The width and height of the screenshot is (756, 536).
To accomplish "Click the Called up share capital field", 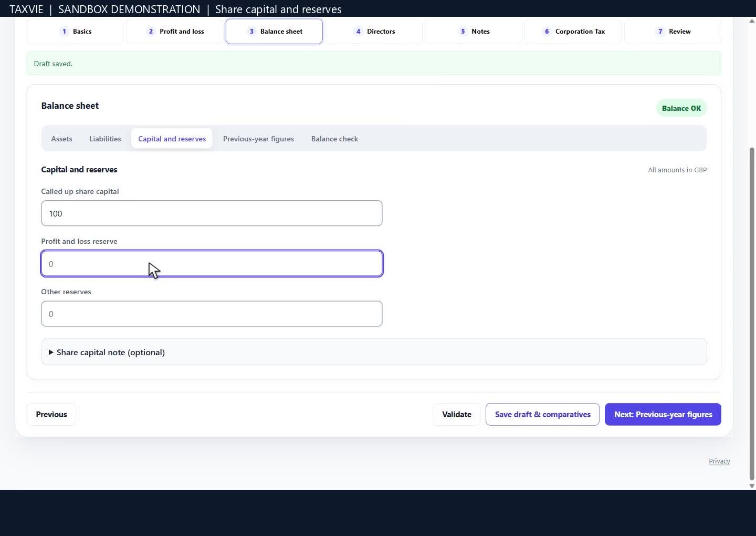I will pyautogui.click(x=212, y=213).
